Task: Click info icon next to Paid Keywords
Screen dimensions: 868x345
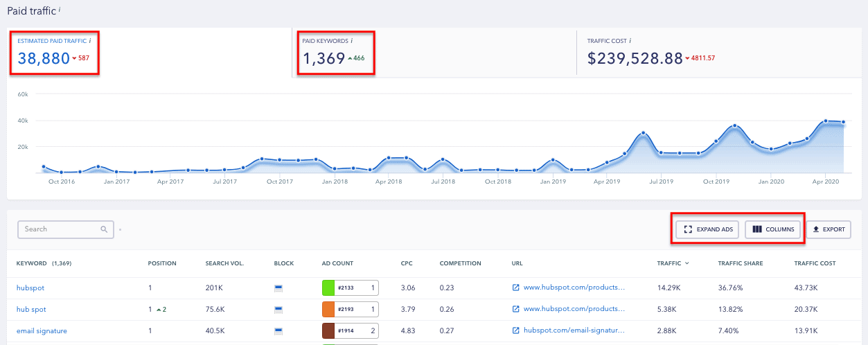Action: click(x=351, y=41)
